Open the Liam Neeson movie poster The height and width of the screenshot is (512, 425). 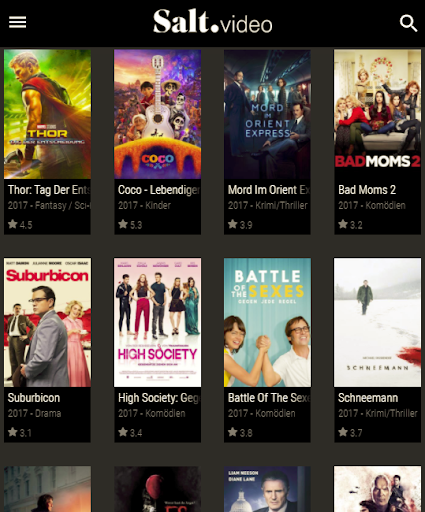[x=267, y=489]
